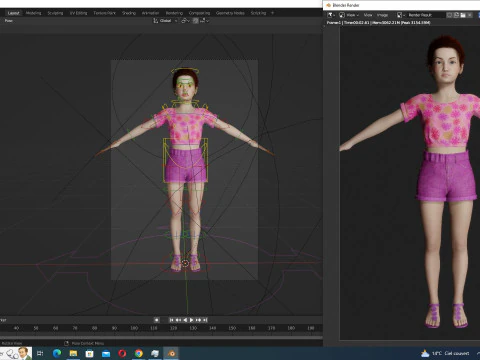Jump to the next keyframe
Screen dimensions: 480x360
[x=198, y=320]
